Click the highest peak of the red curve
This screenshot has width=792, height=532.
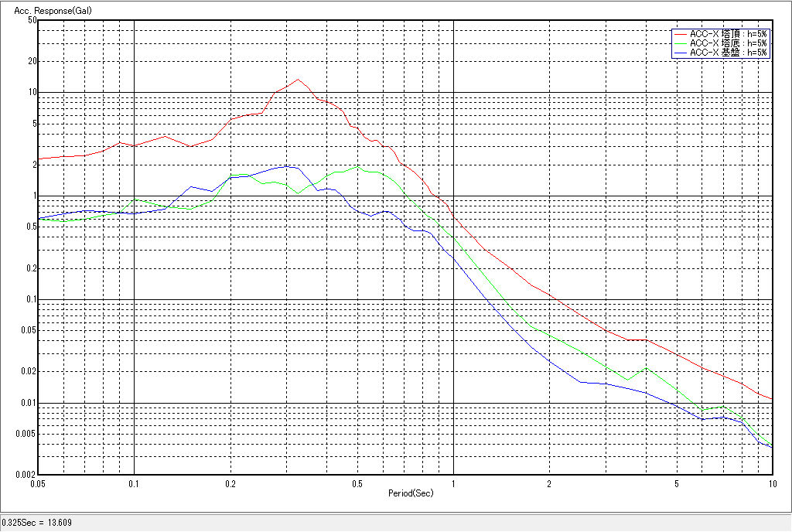tap(298, 79)
